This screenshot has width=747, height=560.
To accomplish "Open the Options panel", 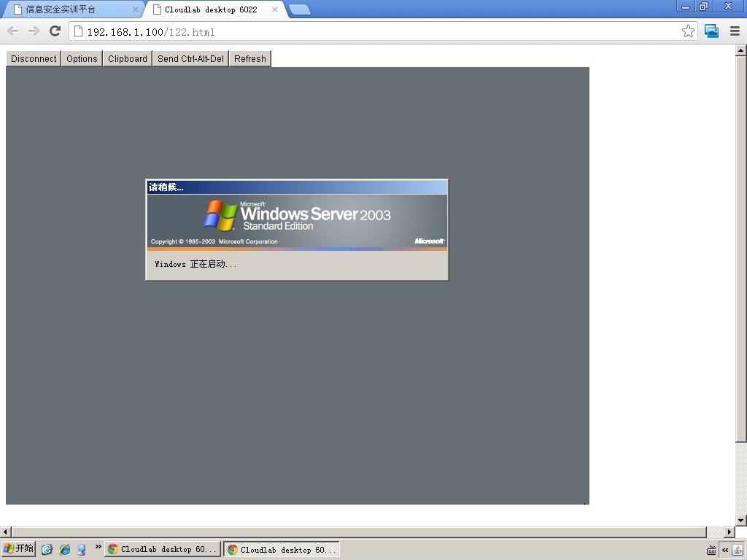I will tap(82, 58).
